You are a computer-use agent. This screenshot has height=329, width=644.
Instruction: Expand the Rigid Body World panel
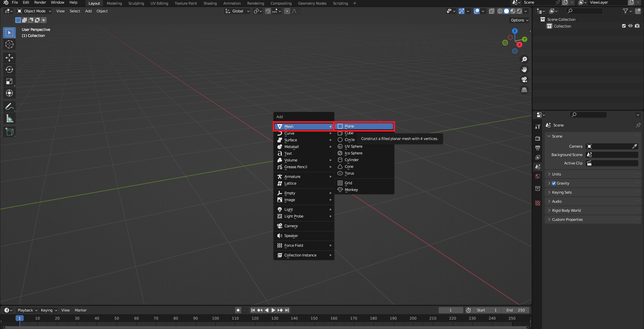pos(593,210)
